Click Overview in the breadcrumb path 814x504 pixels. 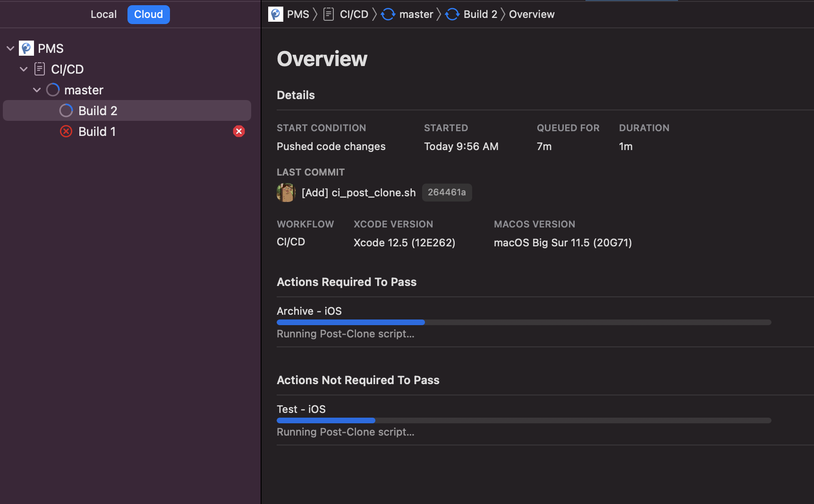[x=532, y=14]
